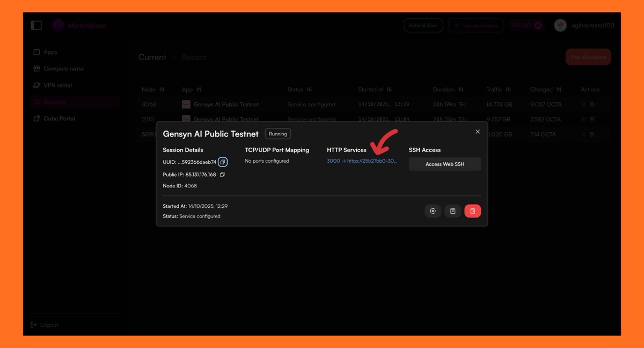Click the clipboard logs button in dialog
Image resolution: width=644 pixels, height=348 pixels.
[452, 211]
